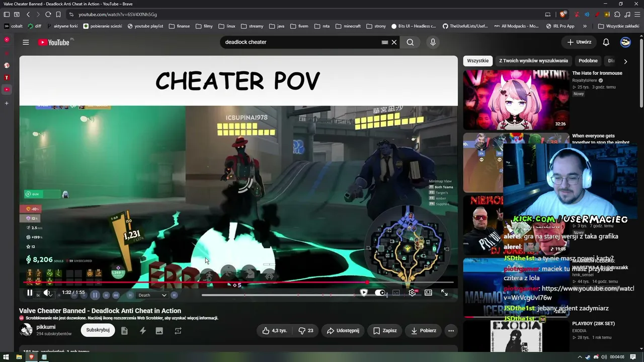Image resolution: width=644 pixels, height=362 pixels.
Task: Open the 'youtube playlist' bookmark
Action: click(x=145, y=26)
